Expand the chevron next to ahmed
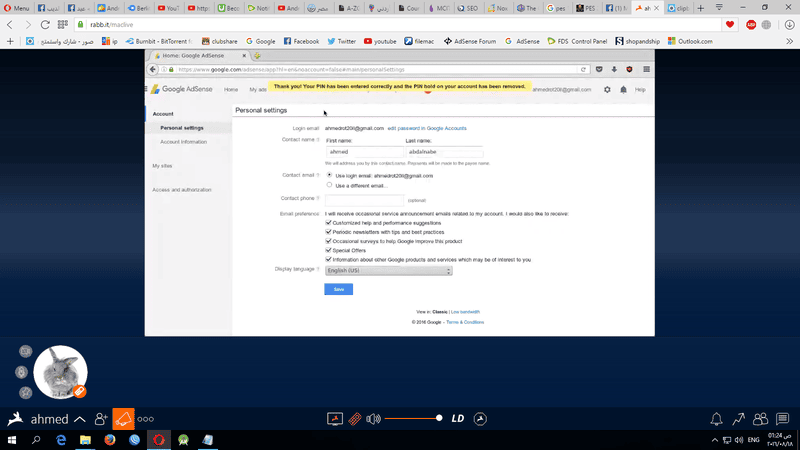The image size is (800, 450). tap(80, 419)
